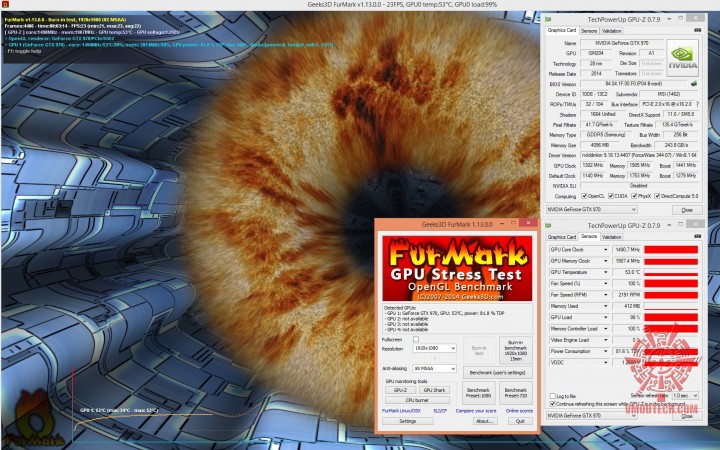
Task: Quit FurMark
Action: pos(520,421)
